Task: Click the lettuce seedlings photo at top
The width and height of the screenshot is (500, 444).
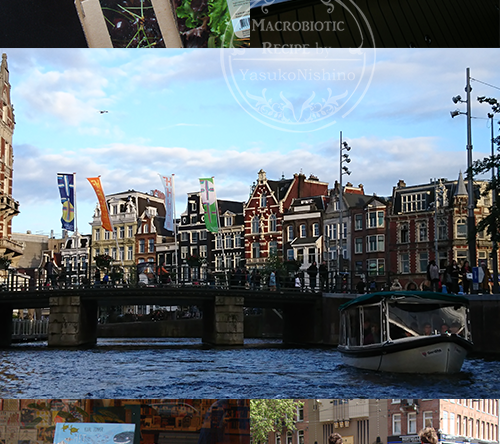Action: tap(125, 24)
